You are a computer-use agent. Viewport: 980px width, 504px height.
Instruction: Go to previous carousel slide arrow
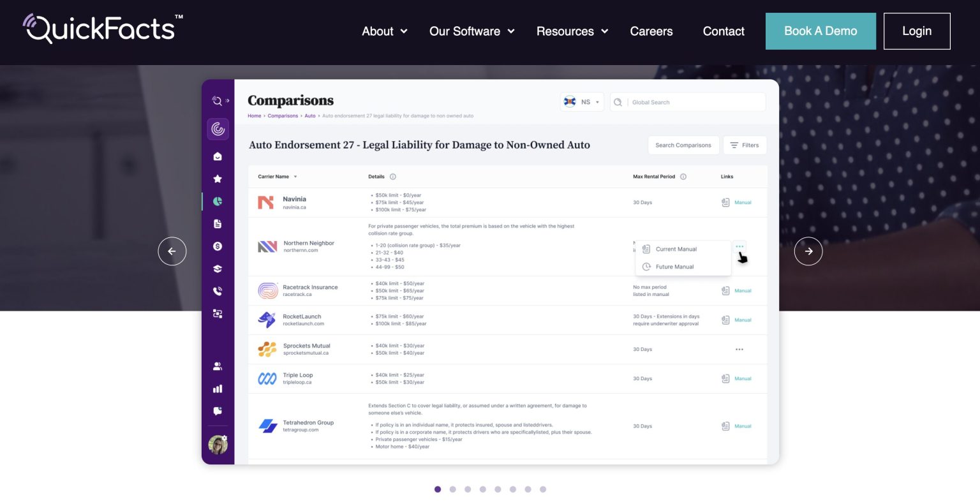click(172, 251)
